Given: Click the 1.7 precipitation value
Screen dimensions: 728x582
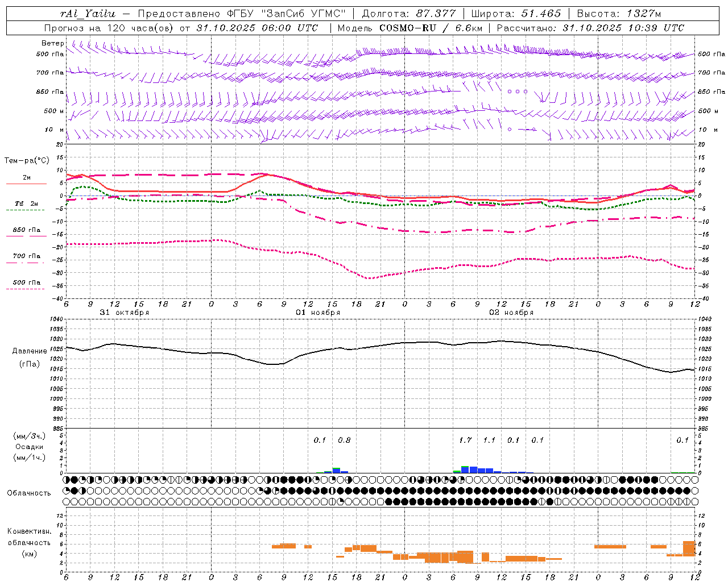Looking at the screenshot, I should (x=465, y=440).
